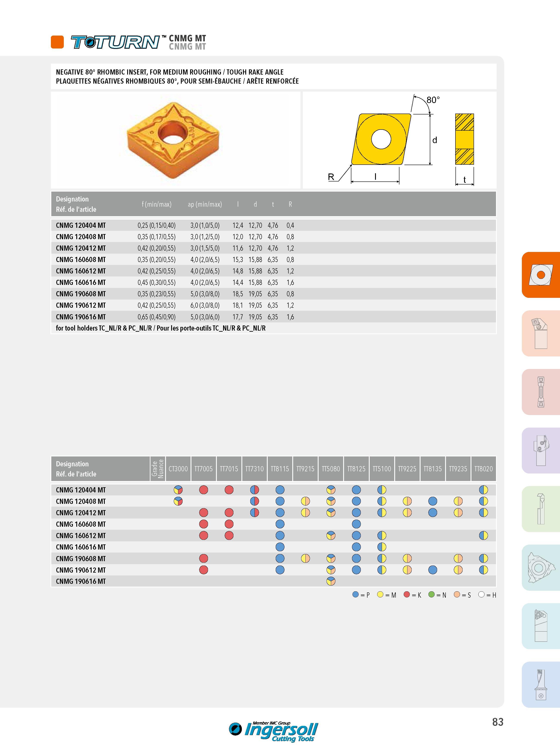Open the teal threading insert side tab
The image size is (560, 756).
coord(541,568)
